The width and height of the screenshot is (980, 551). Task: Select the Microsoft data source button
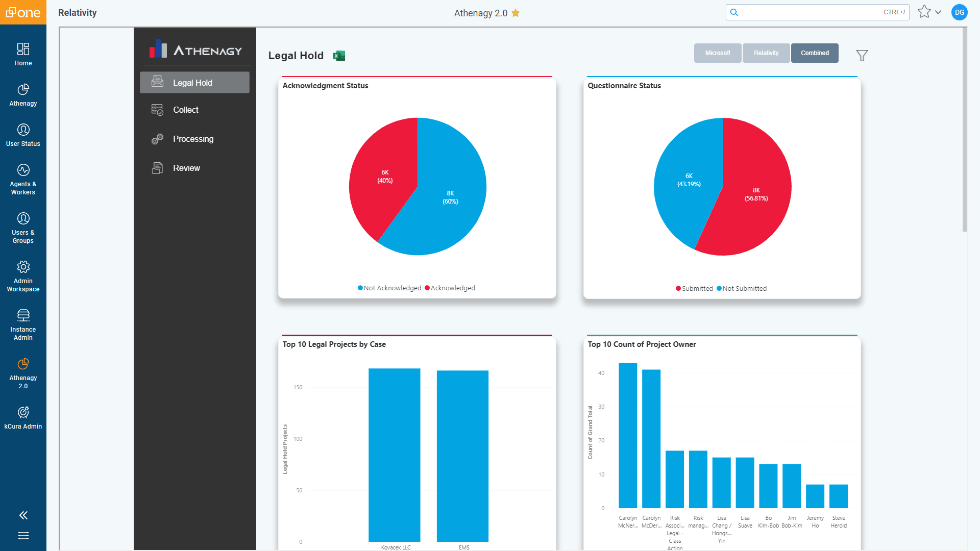718,53
